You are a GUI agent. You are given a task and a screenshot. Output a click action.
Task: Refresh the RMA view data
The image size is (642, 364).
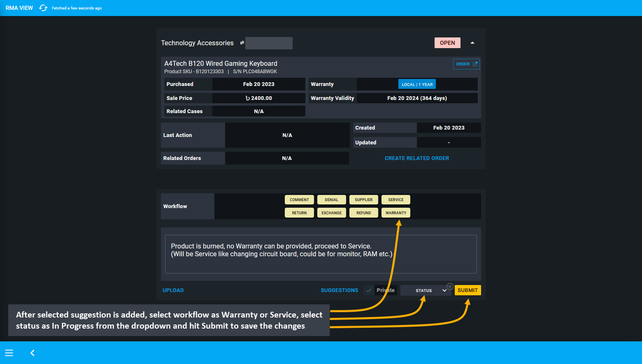pos(43,8)
